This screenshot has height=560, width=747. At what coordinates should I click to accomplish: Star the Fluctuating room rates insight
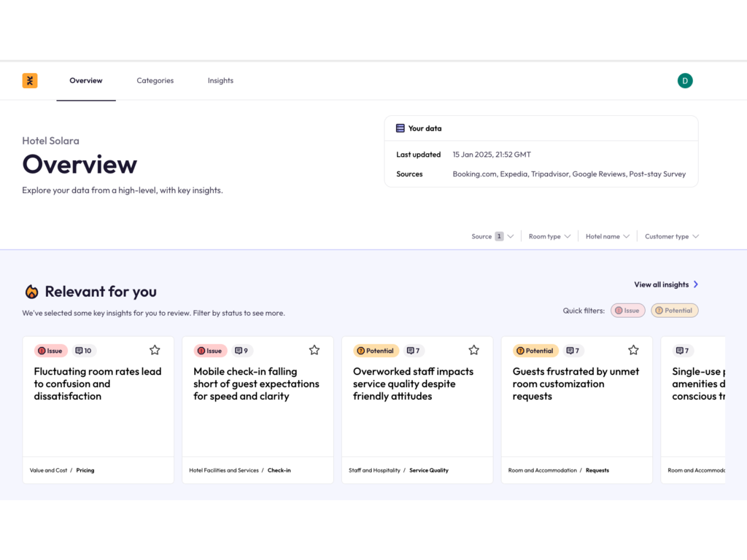pos(155,350)
